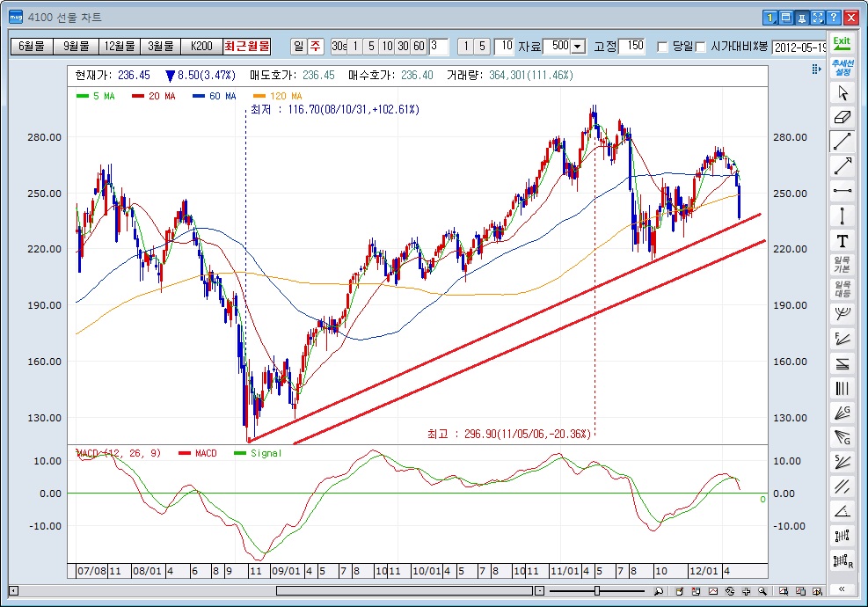Switch chart period to 일 (daily)

click(298, 46)
